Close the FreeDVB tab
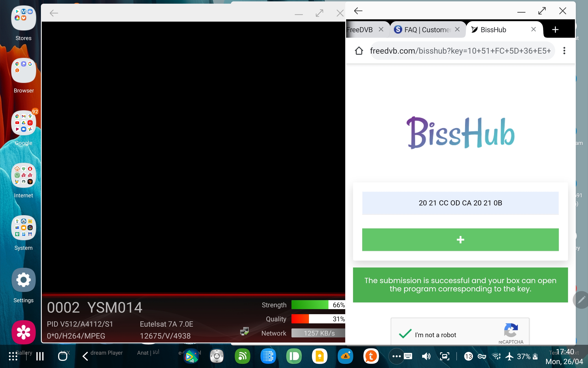The height and width of the screenshot is (368, 588). pos(381,29)
